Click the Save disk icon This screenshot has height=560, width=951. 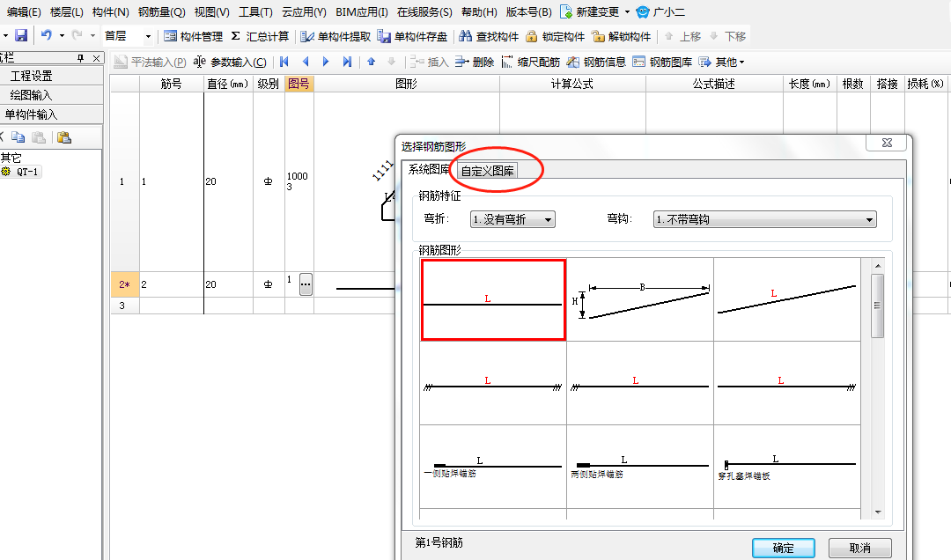[21, 36]
